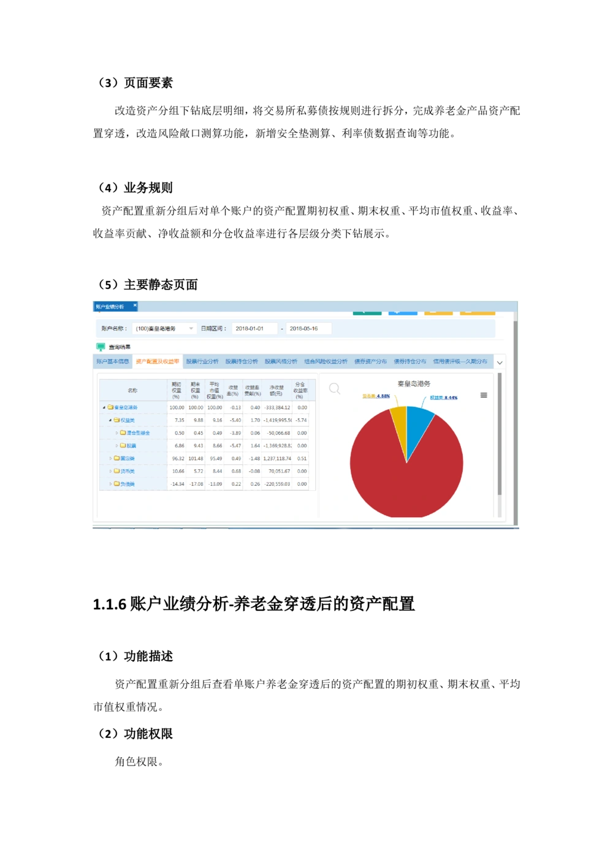Click the magnifier icon on the pie chart
Image resolution: width=613 pixels, height=868 pixels.
(335, 388)
